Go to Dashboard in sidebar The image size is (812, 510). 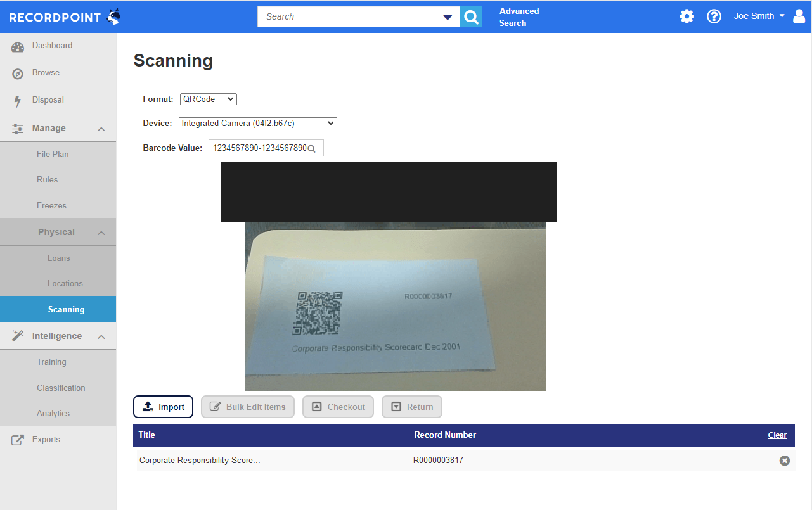coord(52,46)
